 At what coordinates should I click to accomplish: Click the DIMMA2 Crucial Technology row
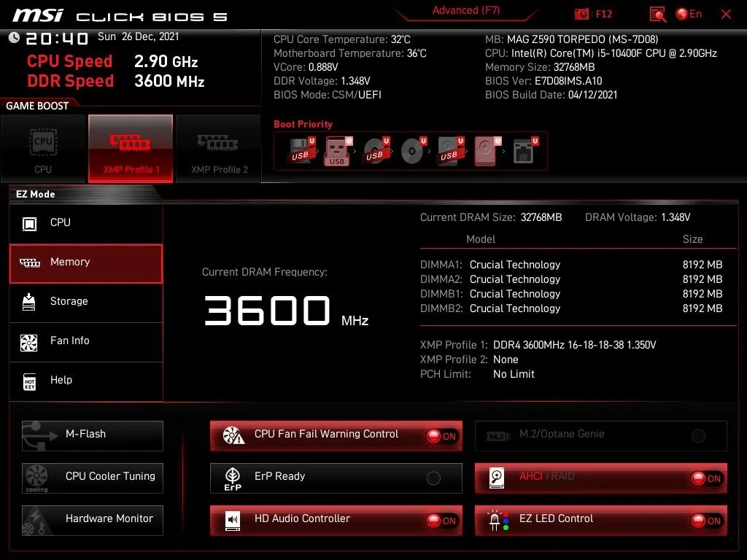coord(571,279)
